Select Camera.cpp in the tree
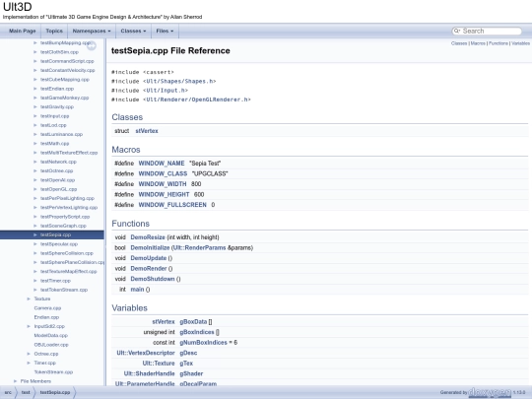 [47, 308]
